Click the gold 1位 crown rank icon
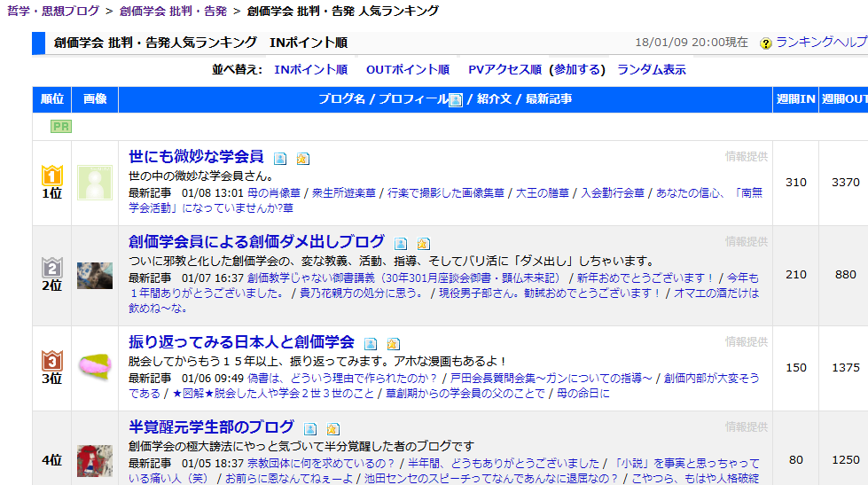This screenshot has height=485, width=868. pos(52,176)
